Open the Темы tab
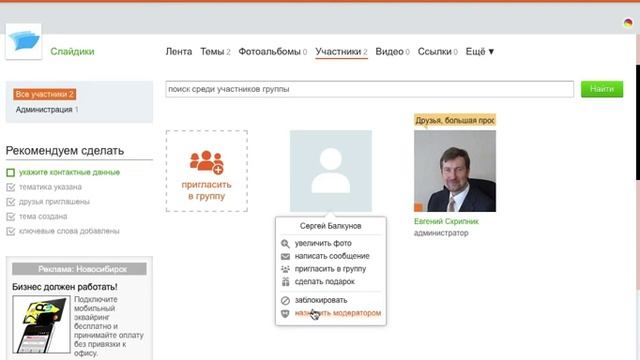640x360 pixels. coord(215,51)
